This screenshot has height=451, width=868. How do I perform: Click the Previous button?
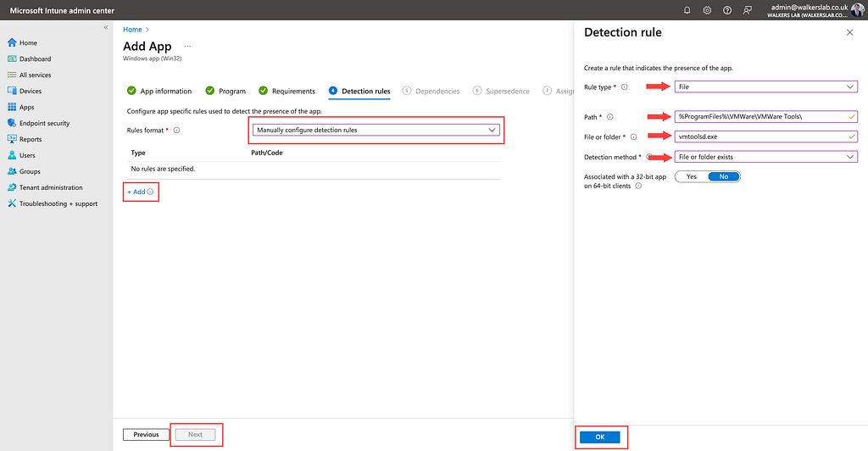coord(146,435)
